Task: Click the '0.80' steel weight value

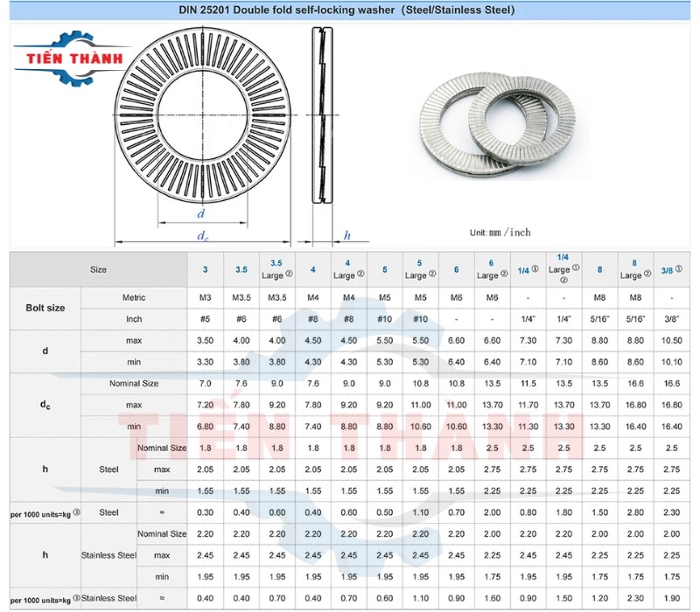Action: click(528, 512)
